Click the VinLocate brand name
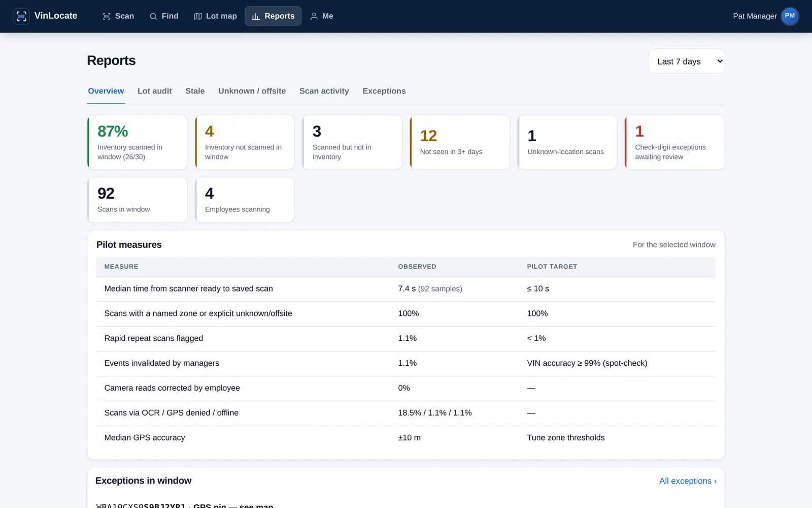 pos(56,16)
